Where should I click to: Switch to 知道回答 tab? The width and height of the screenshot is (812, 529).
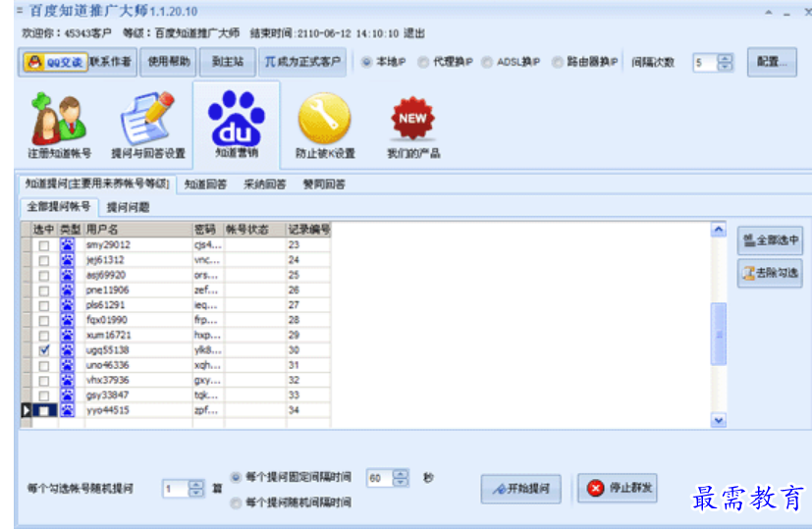[205, 185]
